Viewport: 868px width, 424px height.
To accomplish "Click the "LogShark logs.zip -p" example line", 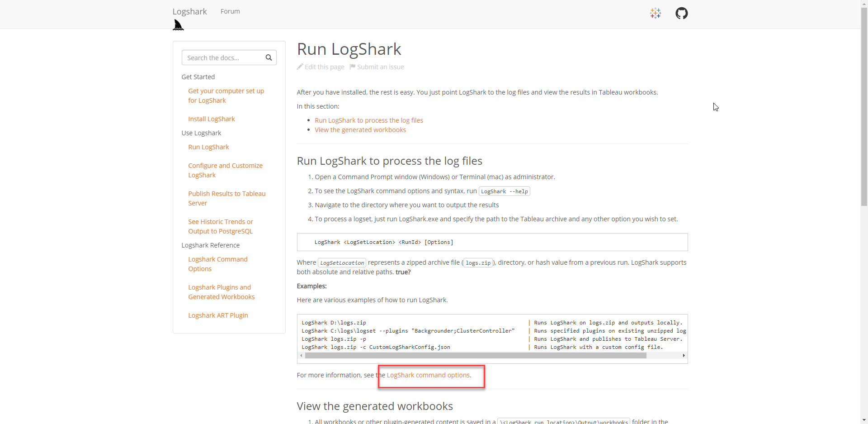I will click(x=334, y=339).
